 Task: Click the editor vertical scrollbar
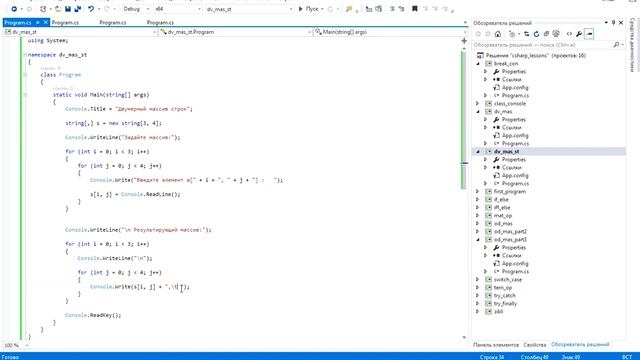tap(464, 192)
